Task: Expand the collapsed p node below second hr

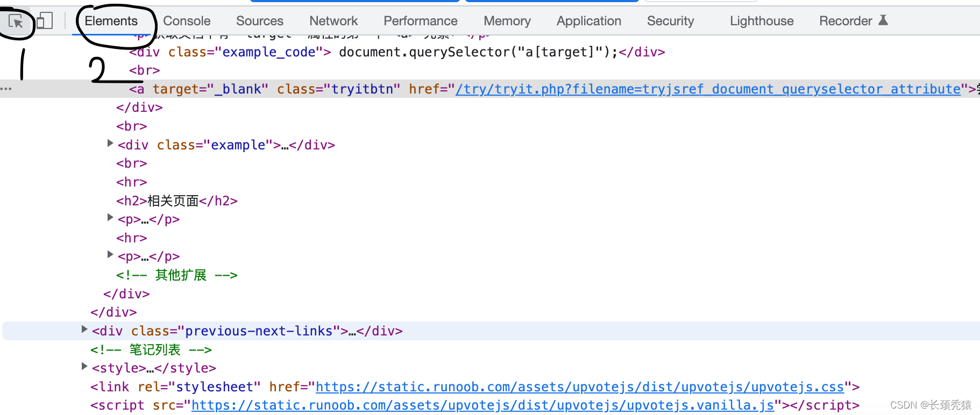Action: (110, 254)
